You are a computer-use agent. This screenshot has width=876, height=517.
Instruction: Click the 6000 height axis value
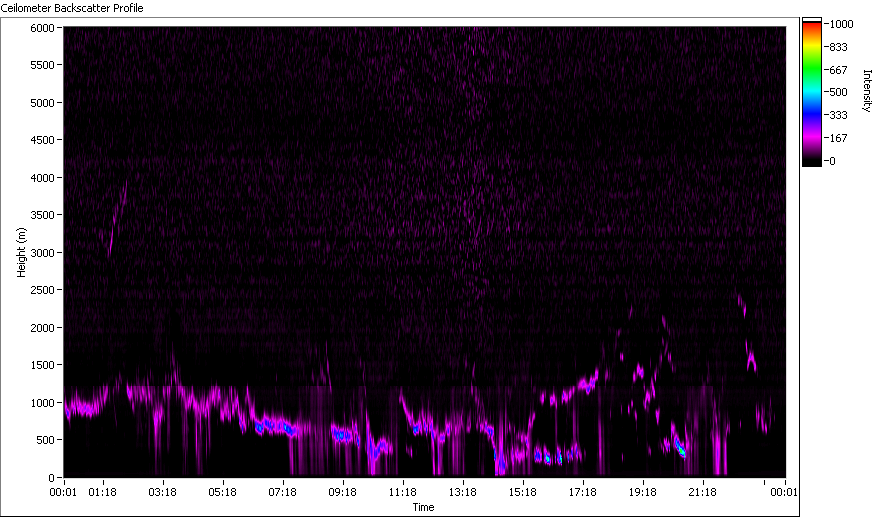pyautogui.click(x=42, y=28)
